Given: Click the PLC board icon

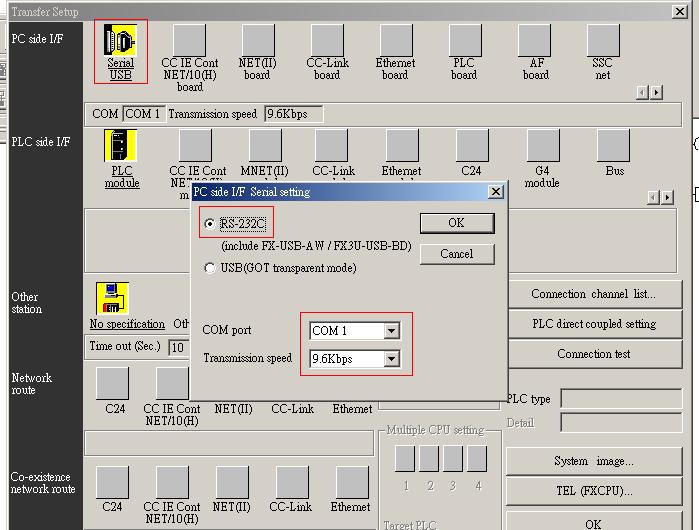Looking at the screenshot, I should (x=463, y=41).
